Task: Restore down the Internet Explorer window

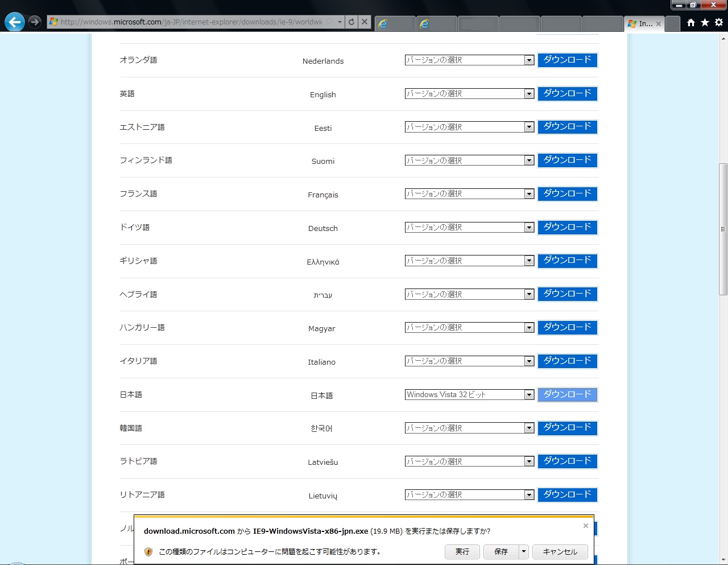Action: (x=693, y=5)
